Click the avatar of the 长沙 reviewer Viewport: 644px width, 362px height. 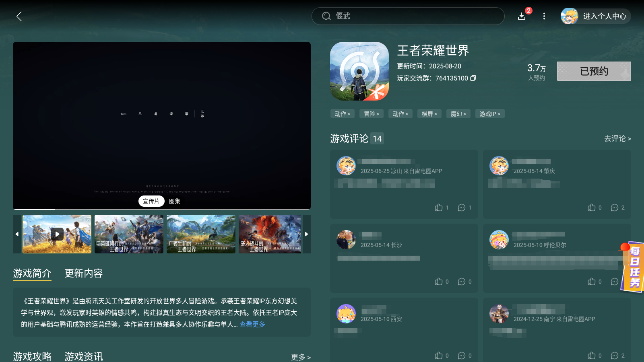point(346,240)
